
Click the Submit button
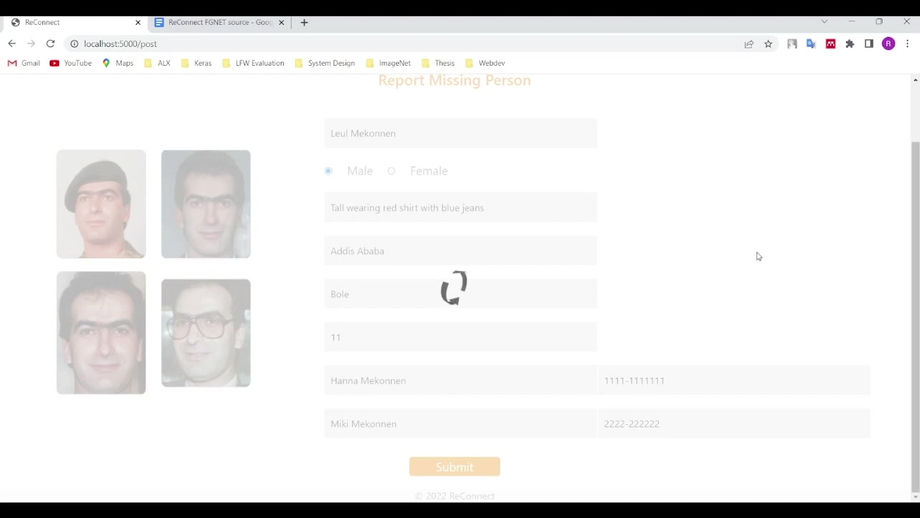455,467
